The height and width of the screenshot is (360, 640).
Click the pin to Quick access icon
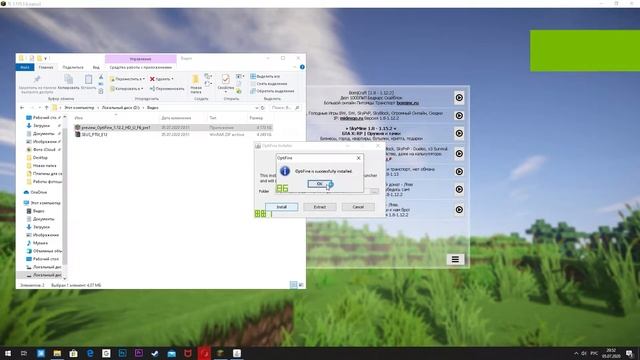[37, 79]
